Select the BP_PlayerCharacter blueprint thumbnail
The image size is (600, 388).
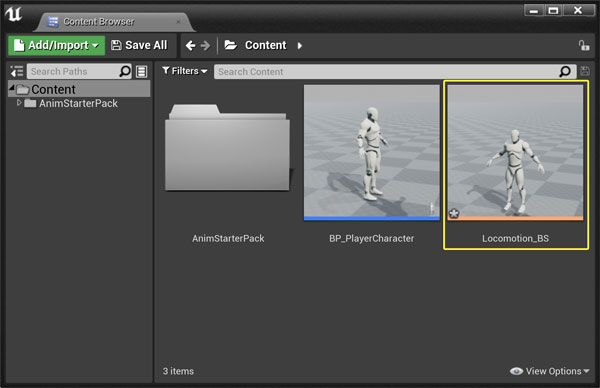point(372,153)
